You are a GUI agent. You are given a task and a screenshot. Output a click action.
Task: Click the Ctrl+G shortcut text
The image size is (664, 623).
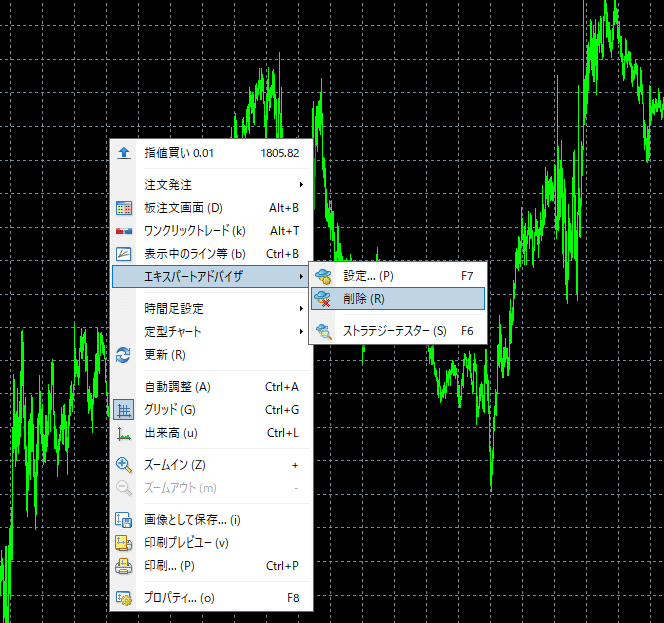coord(282,410)
